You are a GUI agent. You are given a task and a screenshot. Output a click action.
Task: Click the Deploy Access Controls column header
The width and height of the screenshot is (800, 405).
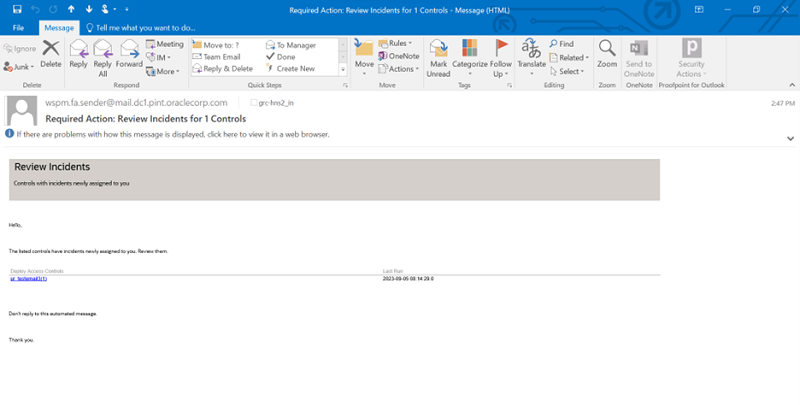click(x=37, y=271)
